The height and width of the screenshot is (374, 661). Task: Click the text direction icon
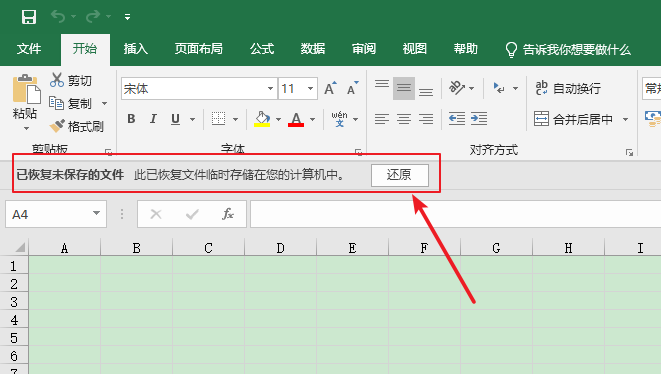(500, 88)
